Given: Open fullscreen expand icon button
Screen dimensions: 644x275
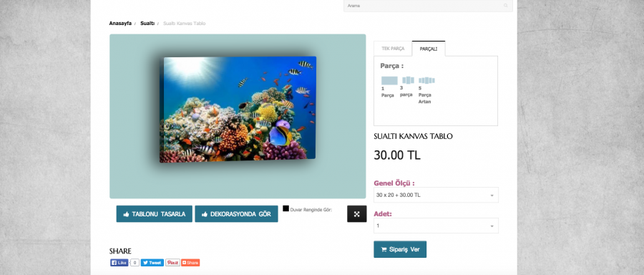Looking at the screenshot, I should (356, 213).
